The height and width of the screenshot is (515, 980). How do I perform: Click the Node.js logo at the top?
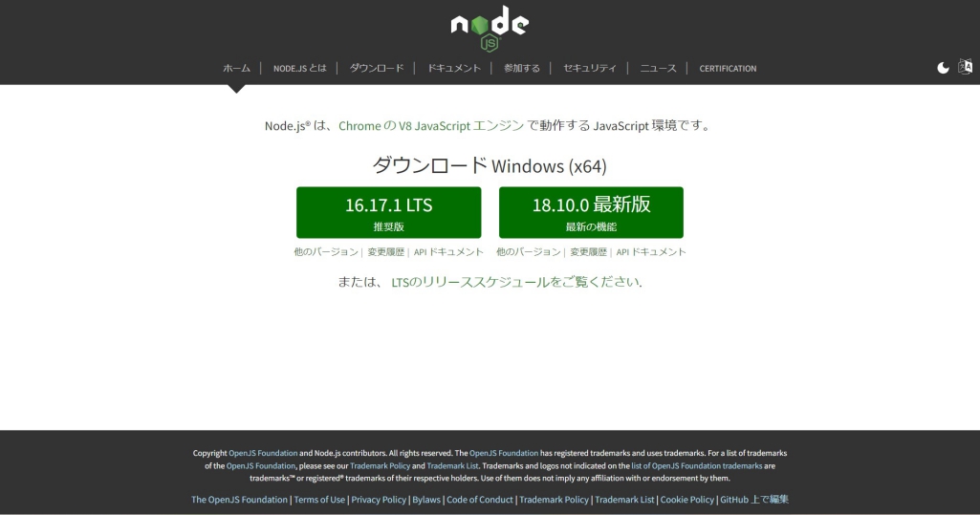coord(490,29)
